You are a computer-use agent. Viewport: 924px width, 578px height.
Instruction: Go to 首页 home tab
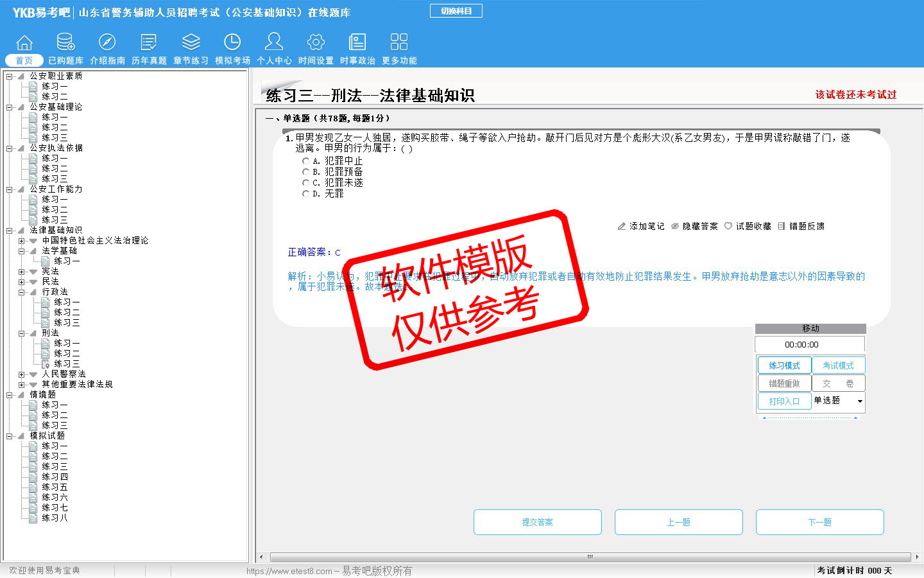tap(24, 60)
